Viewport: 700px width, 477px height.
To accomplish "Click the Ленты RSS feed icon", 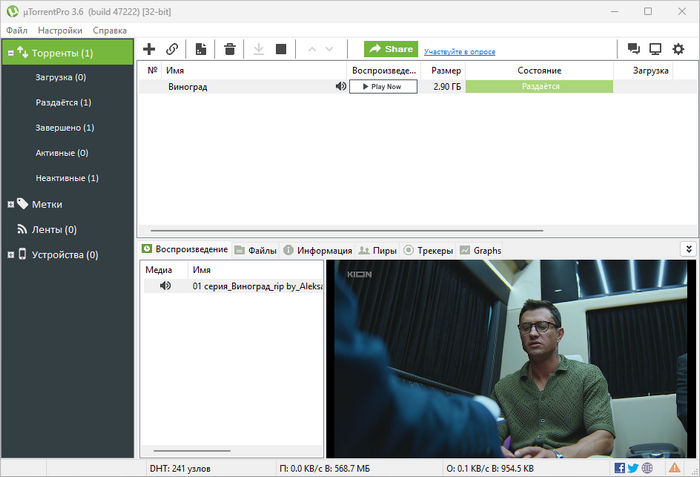I will [22, 229].
